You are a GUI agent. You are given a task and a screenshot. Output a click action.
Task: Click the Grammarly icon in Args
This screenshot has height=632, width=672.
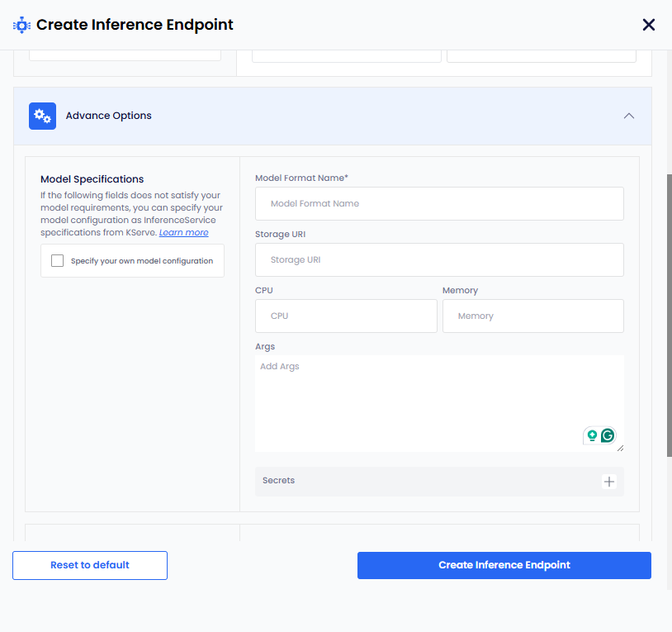click(608, 435)
